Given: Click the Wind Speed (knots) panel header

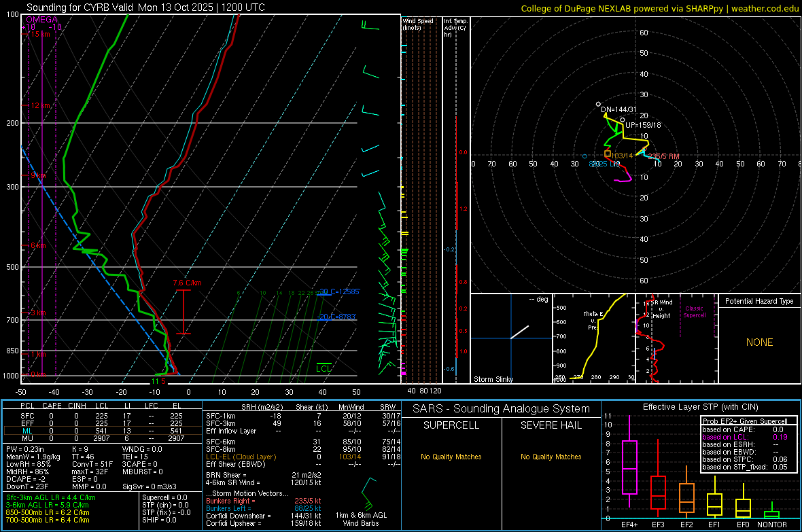Looking at the screenshot, I should (418, 24).
